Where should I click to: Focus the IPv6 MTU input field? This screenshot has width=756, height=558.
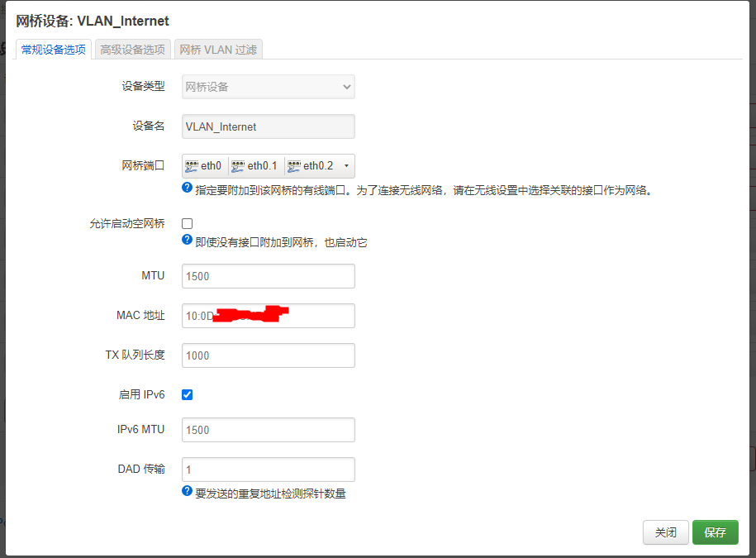tap(268, 430)
